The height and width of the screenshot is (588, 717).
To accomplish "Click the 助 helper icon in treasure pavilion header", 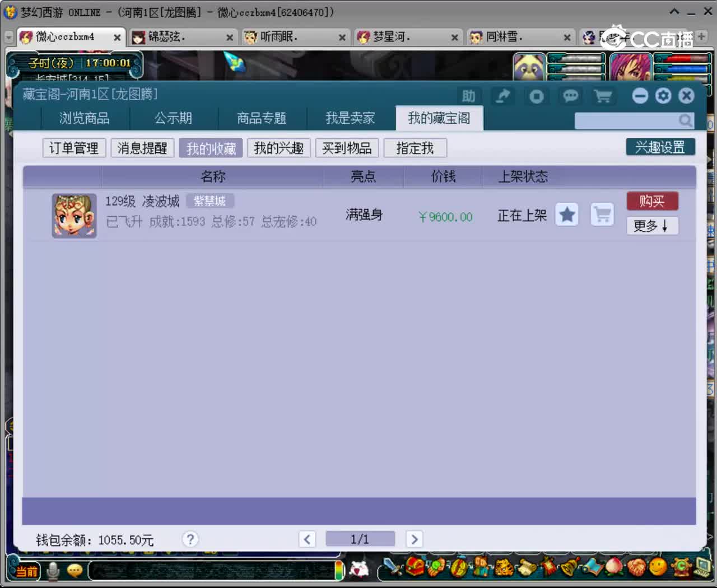I will (x=469, y=96).
